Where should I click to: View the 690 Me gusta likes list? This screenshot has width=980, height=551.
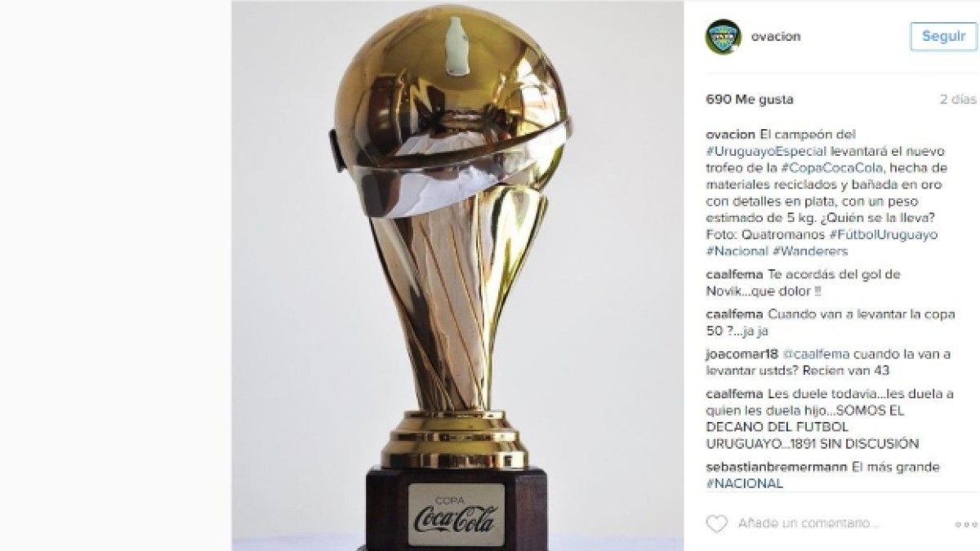749,100
